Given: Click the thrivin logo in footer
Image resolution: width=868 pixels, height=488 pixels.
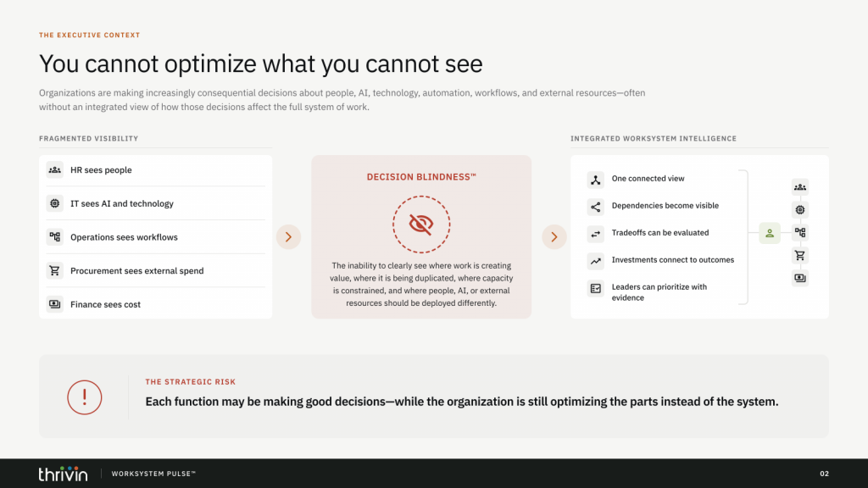Looking at the screenshot, I should point(63,474).
